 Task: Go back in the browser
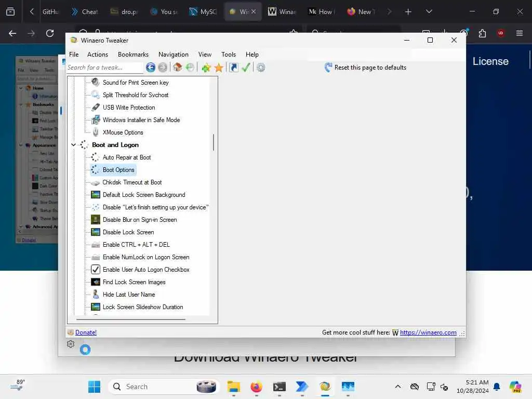(12, 33)
